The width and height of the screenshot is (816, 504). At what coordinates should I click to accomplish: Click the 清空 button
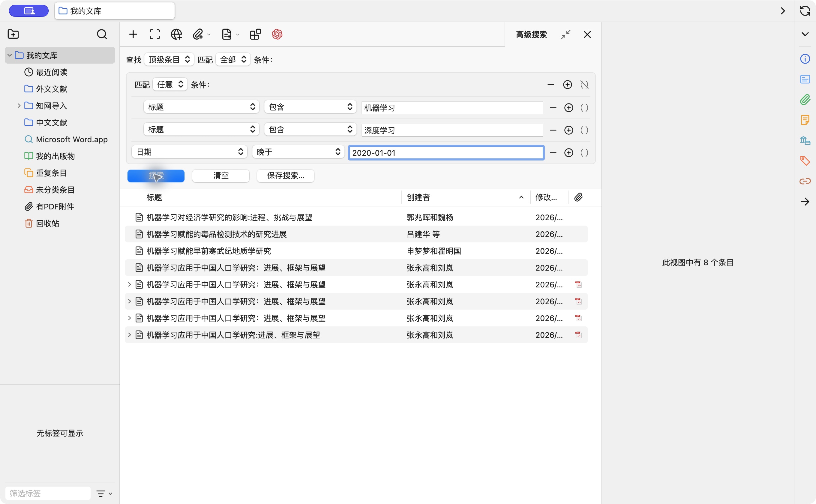(x=221, y=176)
